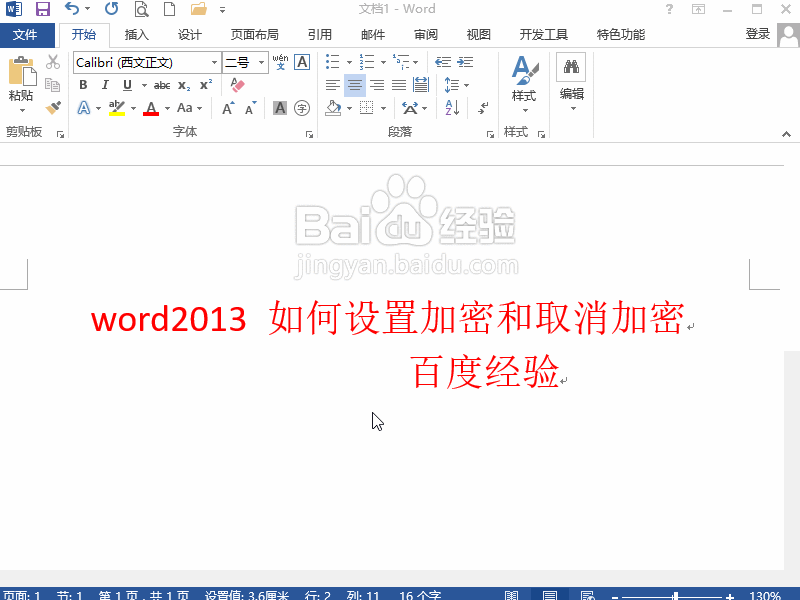Open Font dialog launcher in 字体 group
The image size is (800, 600).
309,134
